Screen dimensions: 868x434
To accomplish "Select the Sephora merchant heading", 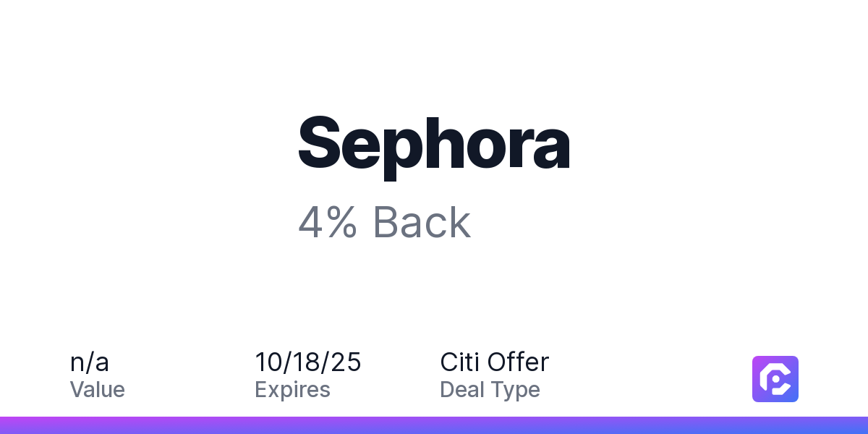I will pyautogui.click(x=434, y=143).
